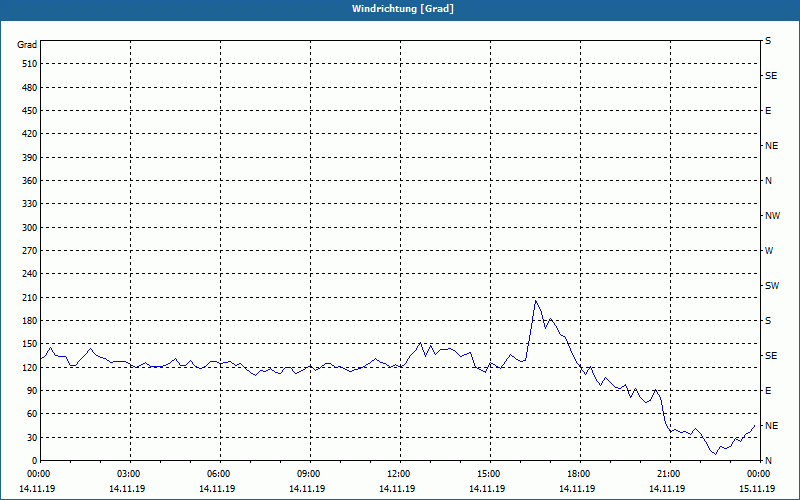This screenshot has height=500, width=800.
Task: Click the 300 y-axis label
Action: click(30, 228)
